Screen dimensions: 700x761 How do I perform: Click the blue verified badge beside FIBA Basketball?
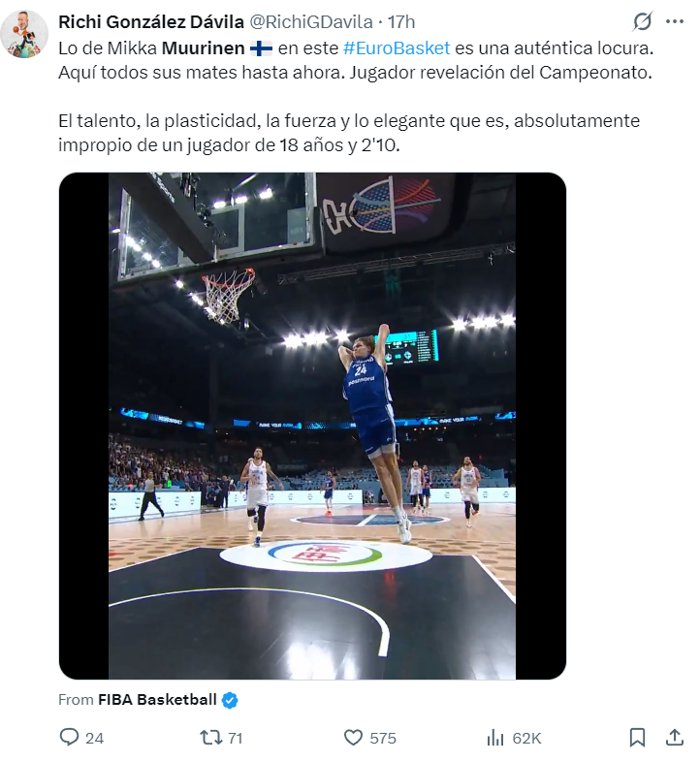coord(230,700)
